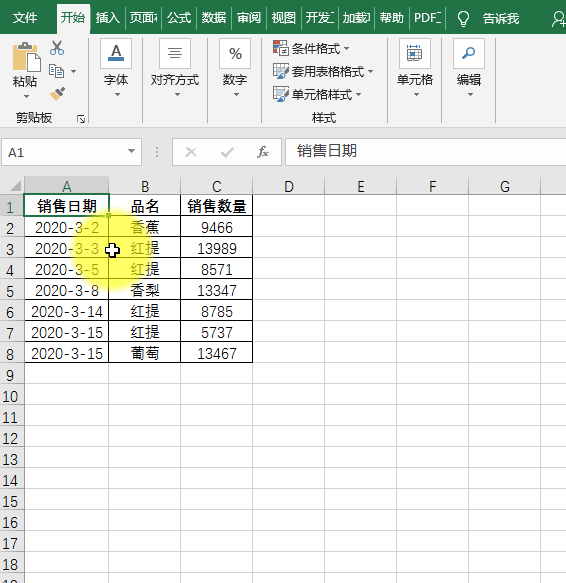Image resolution: width=566 pixels, height=583 pixels.
Task: Open the 条件格式 dropdown arrow
Action: [x=347, y=48]
